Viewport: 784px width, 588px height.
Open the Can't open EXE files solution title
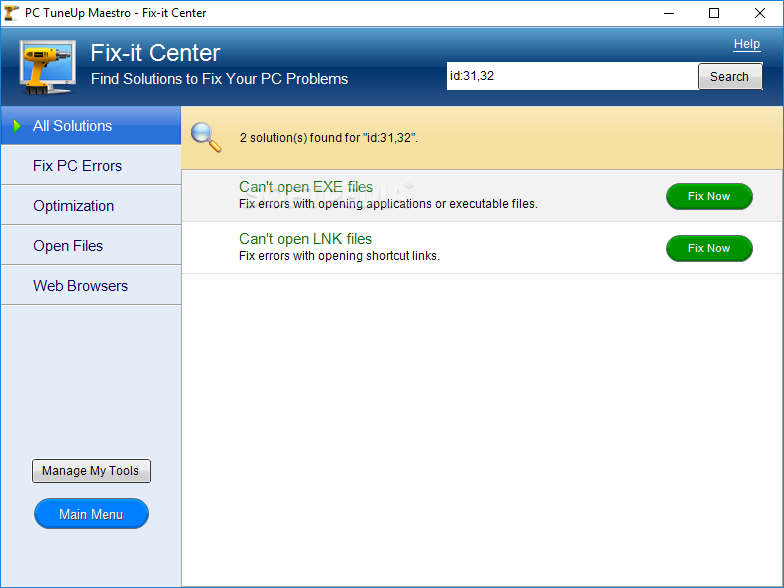pyautogui.click(x=306, y=187)
